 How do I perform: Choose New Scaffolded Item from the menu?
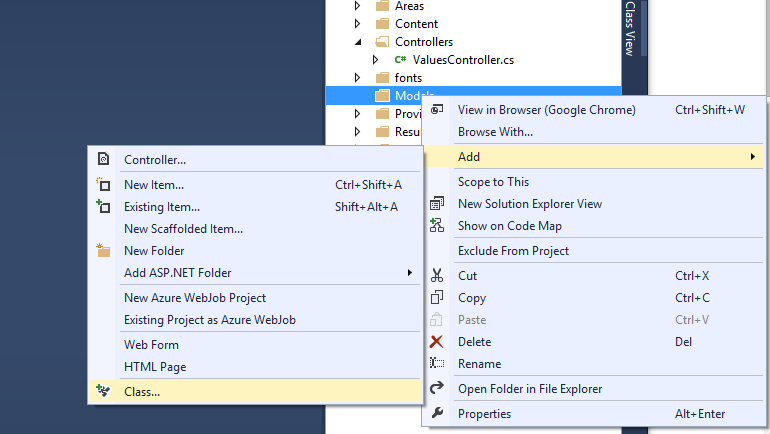coord(183,229)
